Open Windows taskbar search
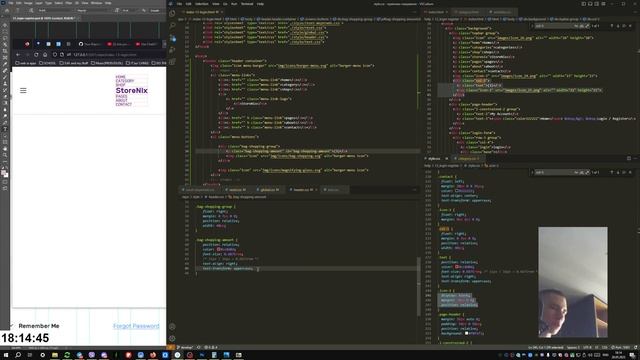Viewport: 640px width, 360px height. pos(18,355)
